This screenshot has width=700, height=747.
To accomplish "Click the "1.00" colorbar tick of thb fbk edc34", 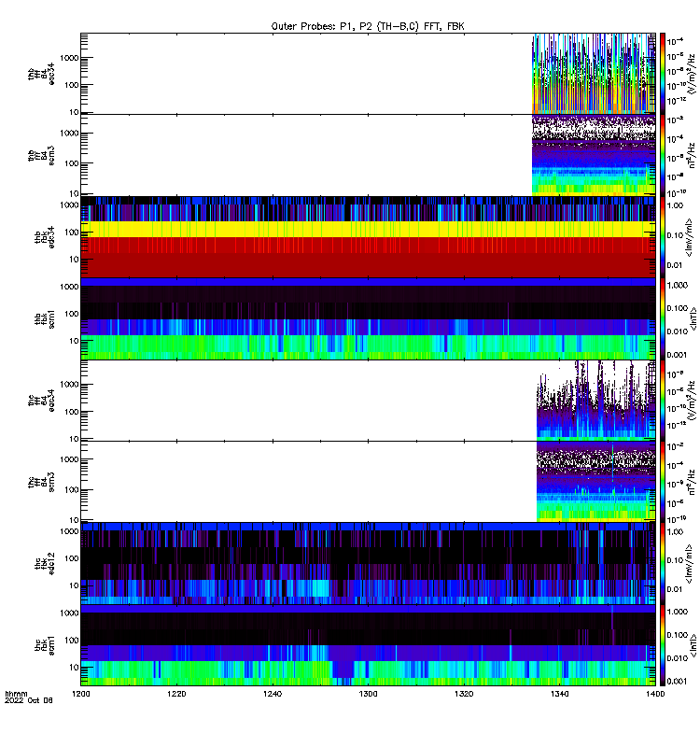I will [x=675, y=205].
